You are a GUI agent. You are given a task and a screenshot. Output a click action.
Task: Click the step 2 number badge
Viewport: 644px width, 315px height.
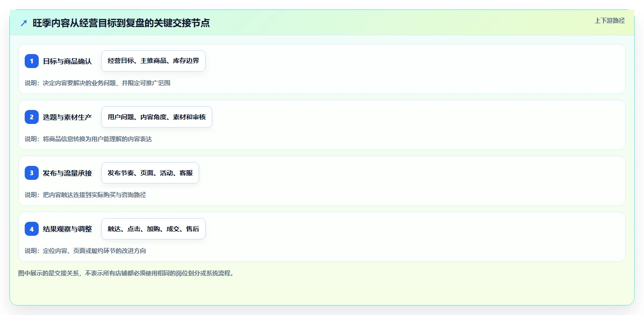coord(32,117)
